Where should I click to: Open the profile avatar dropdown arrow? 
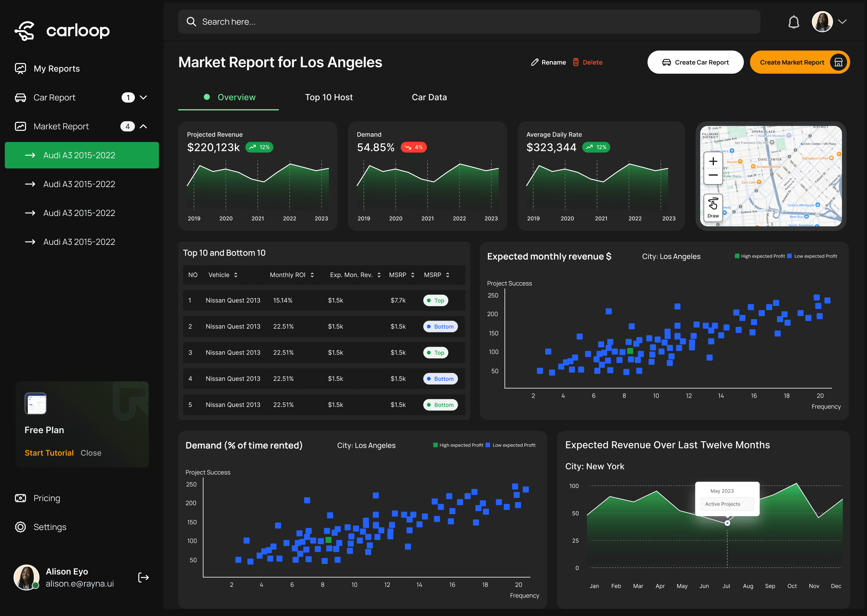point(842,22)
